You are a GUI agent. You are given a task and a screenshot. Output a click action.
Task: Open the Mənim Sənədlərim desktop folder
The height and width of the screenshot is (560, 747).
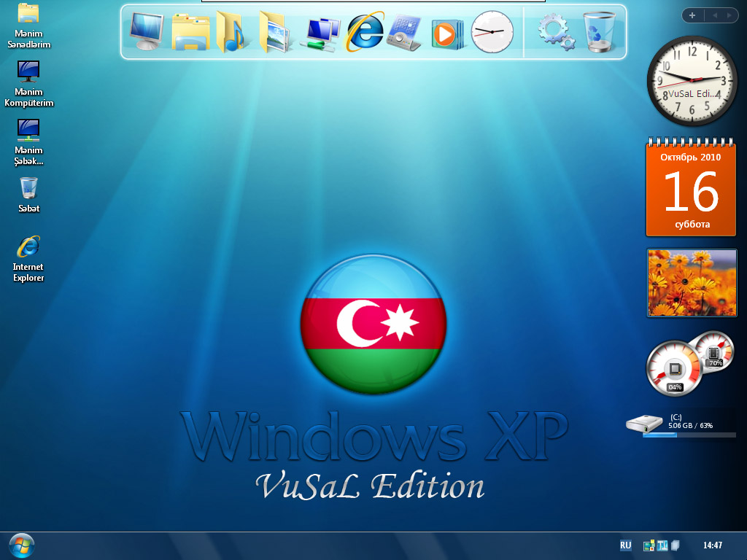[28, 26]
